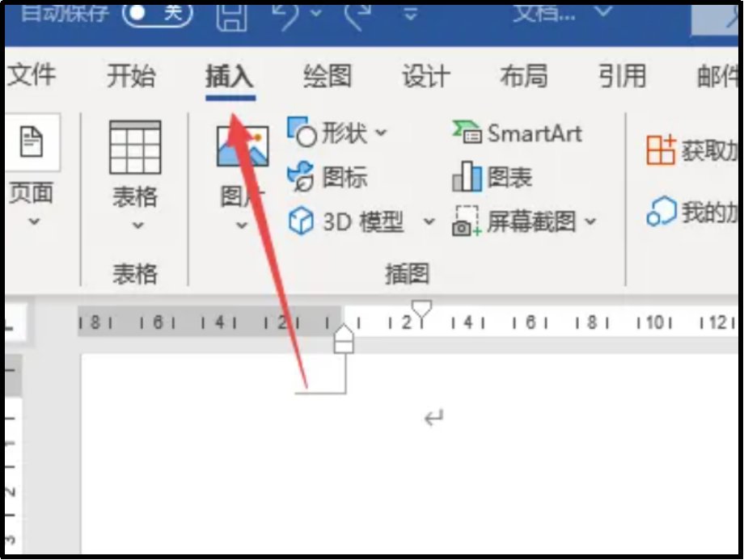Click the Save icon in the title bar
This screenshot has width=744, height=560.
[x=231, y=14]
